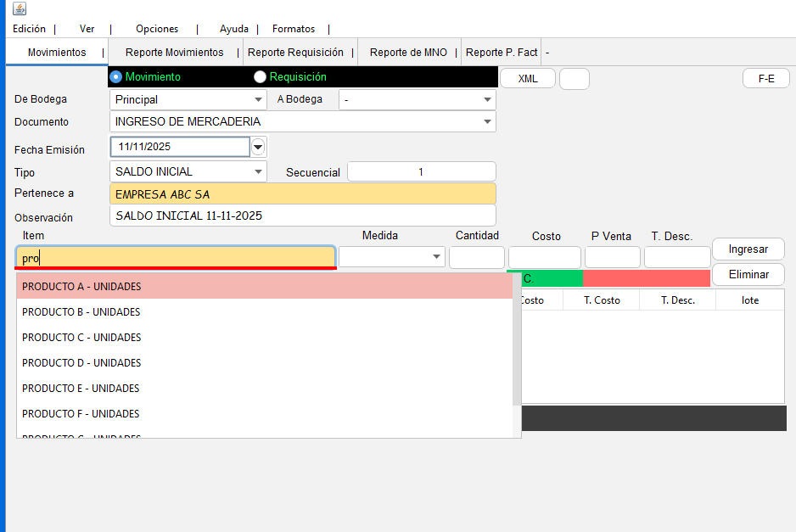Switch to Reporte Movimientos tab
This screenshot has width=796, height=532.
[174, 53]
